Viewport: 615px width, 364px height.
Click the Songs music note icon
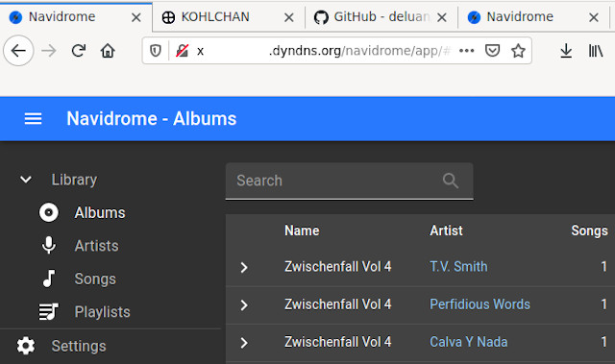pyautogui.click(x=49, y=279)
